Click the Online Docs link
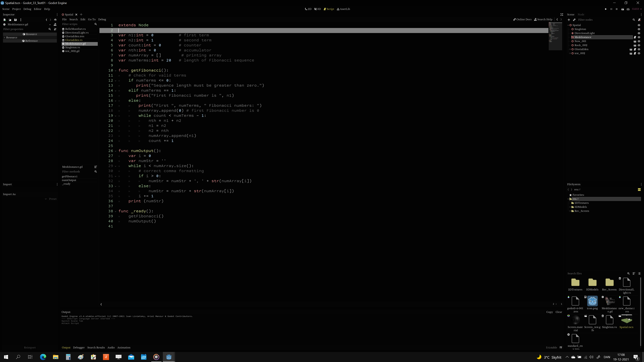Viewport: 644px width, 362px height. (522, 19)
